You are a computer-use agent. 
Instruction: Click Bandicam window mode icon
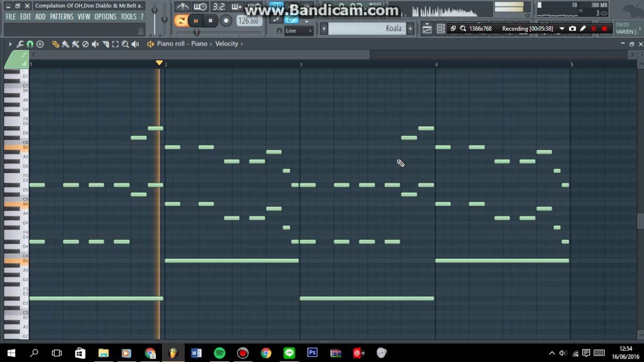(x=453, y=29)
